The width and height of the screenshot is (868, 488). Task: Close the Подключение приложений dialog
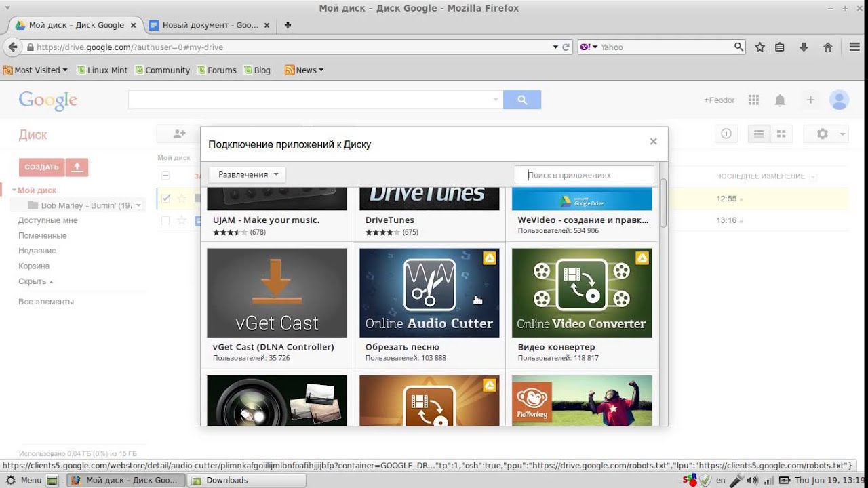pyautogui.click(x=654, y=142)
